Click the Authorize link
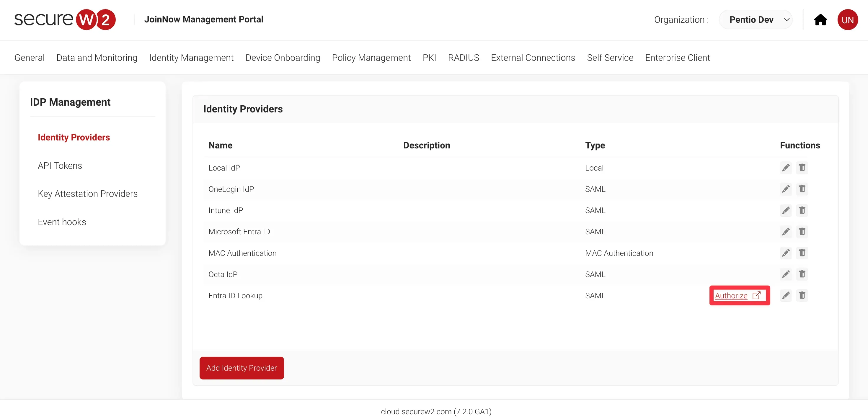The height and width of the screenshot is (419, 868). click(x=731, y=295)
